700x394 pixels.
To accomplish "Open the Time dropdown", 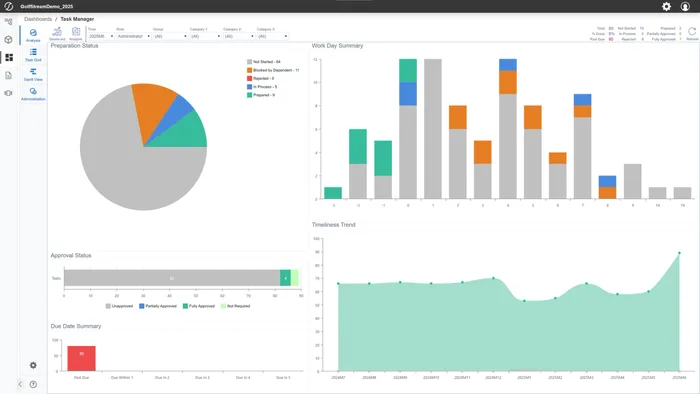I will tap(101, 36).
